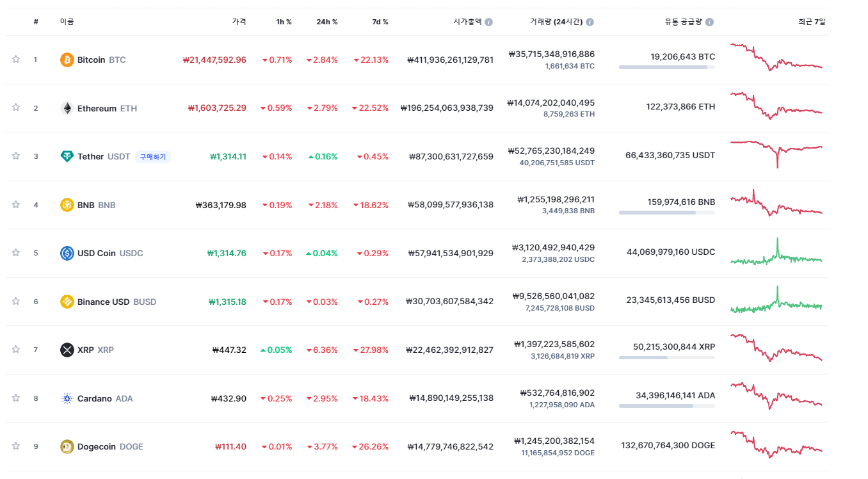Click the Ethereum logo icon
This screenshot has width=868, height=479.
[67, 108]
